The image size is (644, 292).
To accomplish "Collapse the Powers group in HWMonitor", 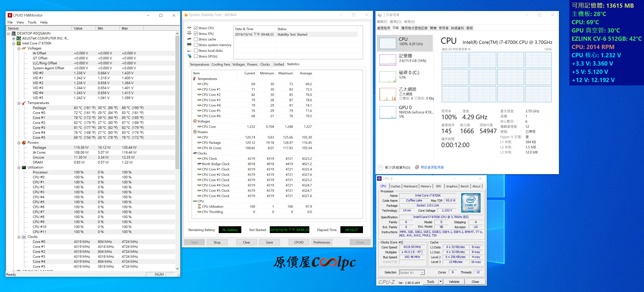I will pyautogui.click(x=19, y=143).
